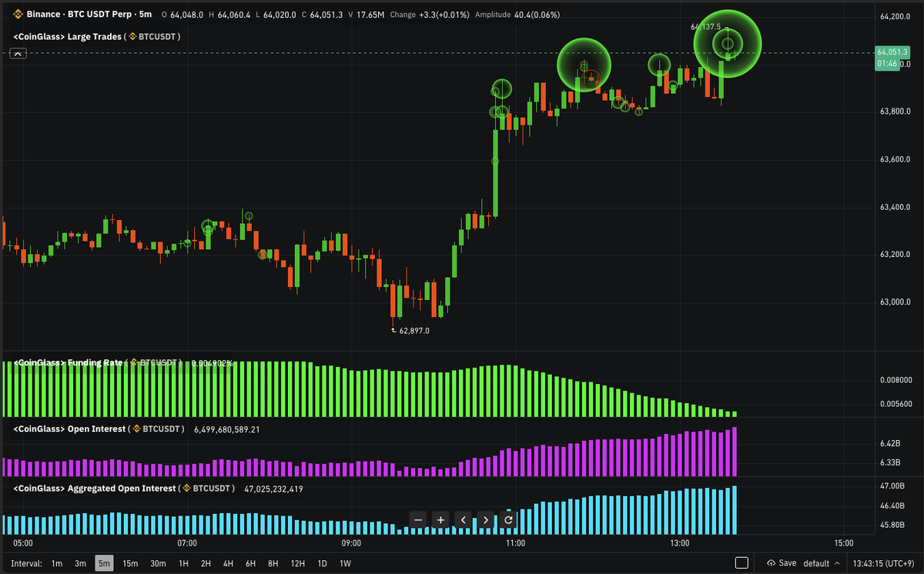The height and width of the screenshot is (574, 924).
Task: Collapse the indicator legend chevron button
Action: 19,53
